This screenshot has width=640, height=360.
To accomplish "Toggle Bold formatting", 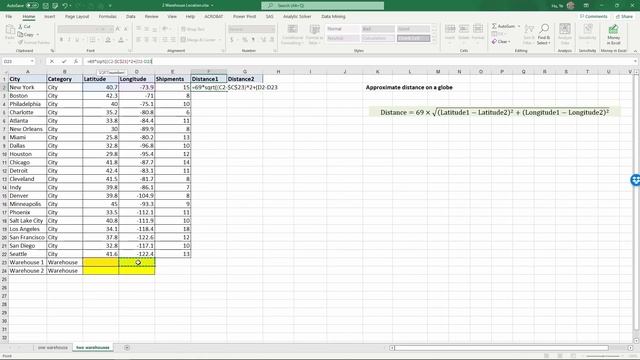I will click(x=61, y=40).
